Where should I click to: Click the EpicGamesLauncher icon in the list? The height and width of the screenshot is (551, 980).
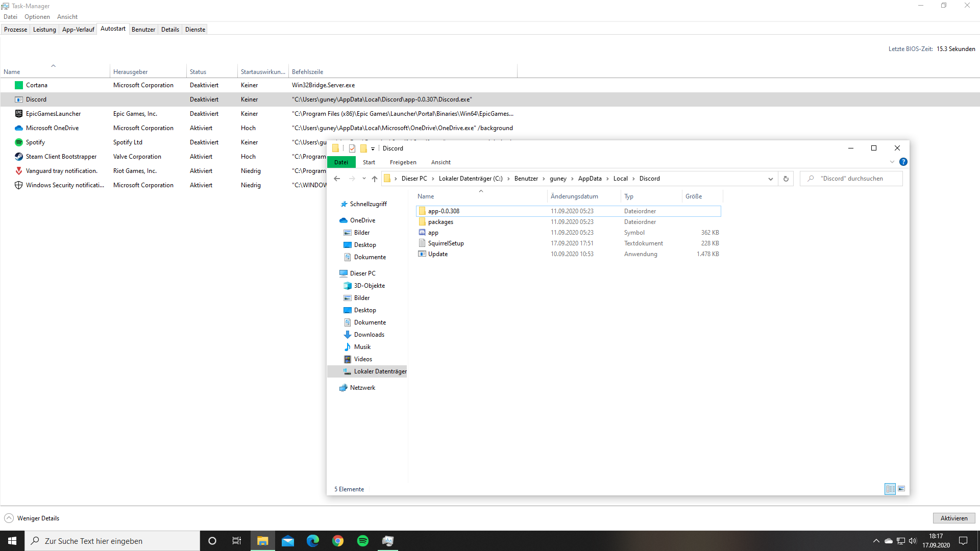(x=19, y=114)
